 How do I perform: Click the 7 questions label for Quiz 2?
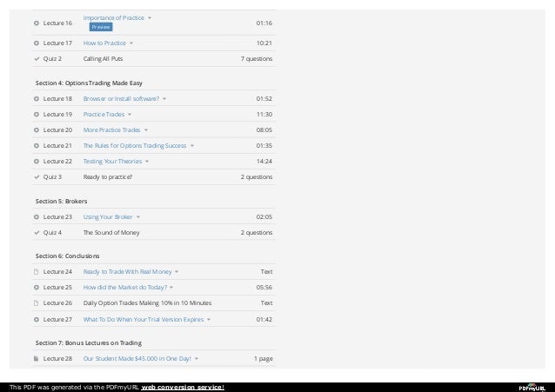click(257, 59)
